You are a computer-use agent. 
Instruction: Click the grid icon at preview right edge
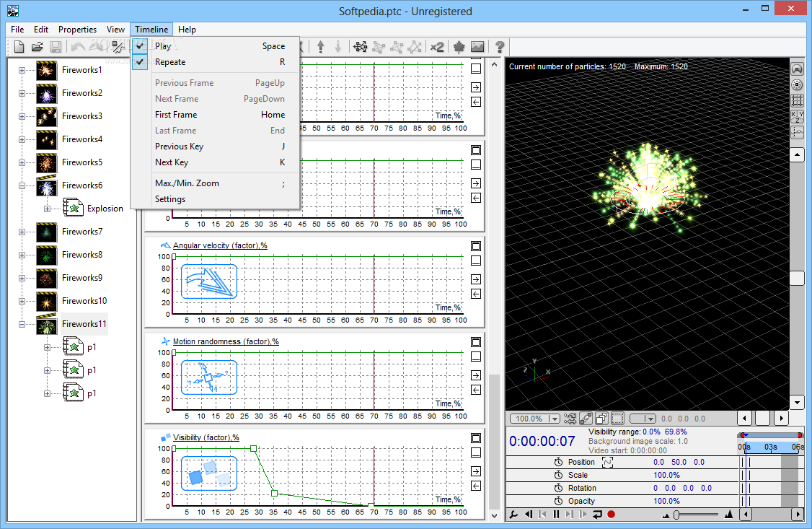click(x=797, y=100)
